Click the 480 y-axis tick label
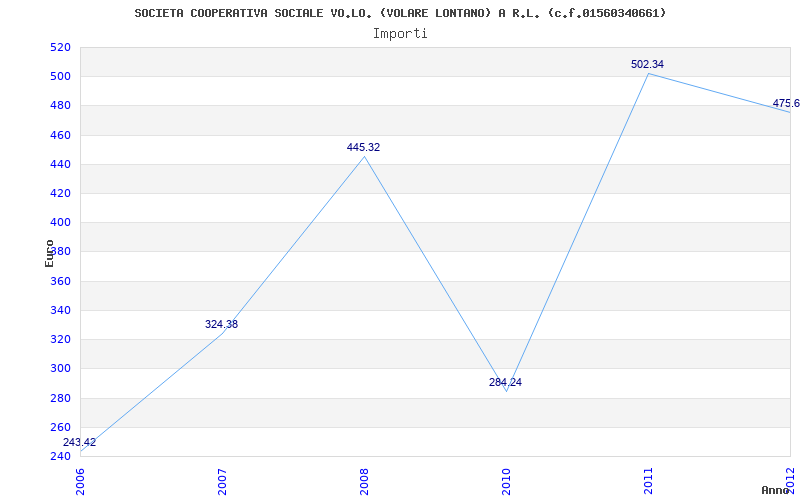Image resolution: width=800 pixels, height=500 pixels. pyautogui.click(x=60, y=106)
